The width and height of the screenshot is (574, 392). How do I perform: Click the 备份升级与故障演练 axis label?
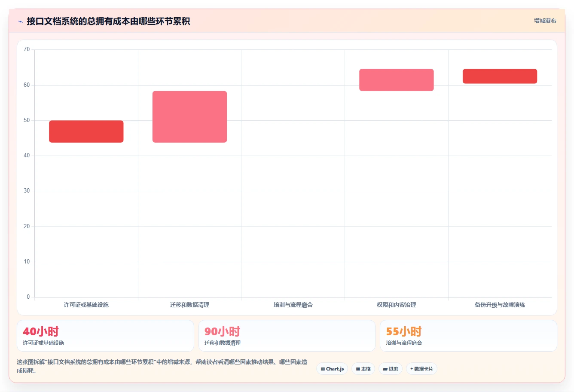tap(500, 305)
